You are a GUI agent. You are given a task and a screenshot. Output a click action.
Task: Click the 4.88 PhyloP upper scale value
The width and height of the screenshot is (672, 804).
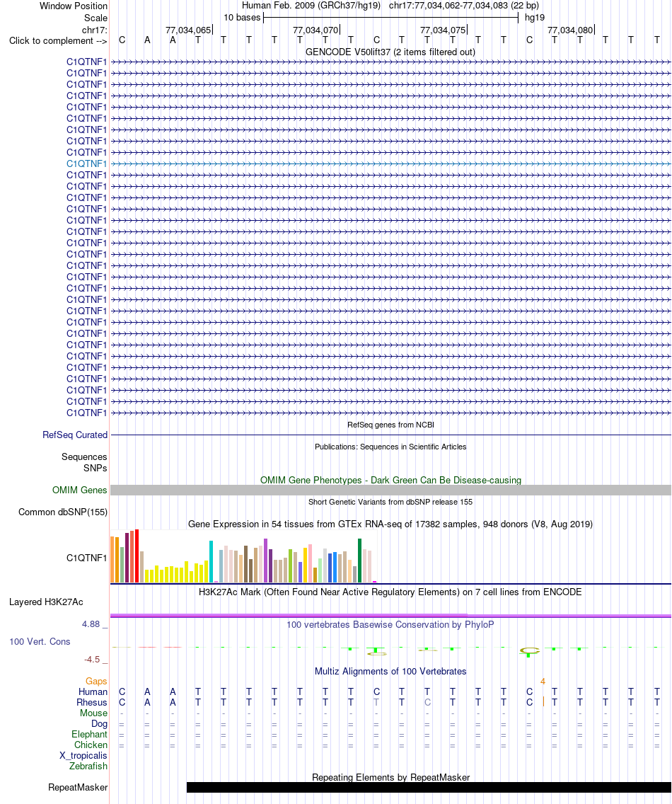pos(91,624)
